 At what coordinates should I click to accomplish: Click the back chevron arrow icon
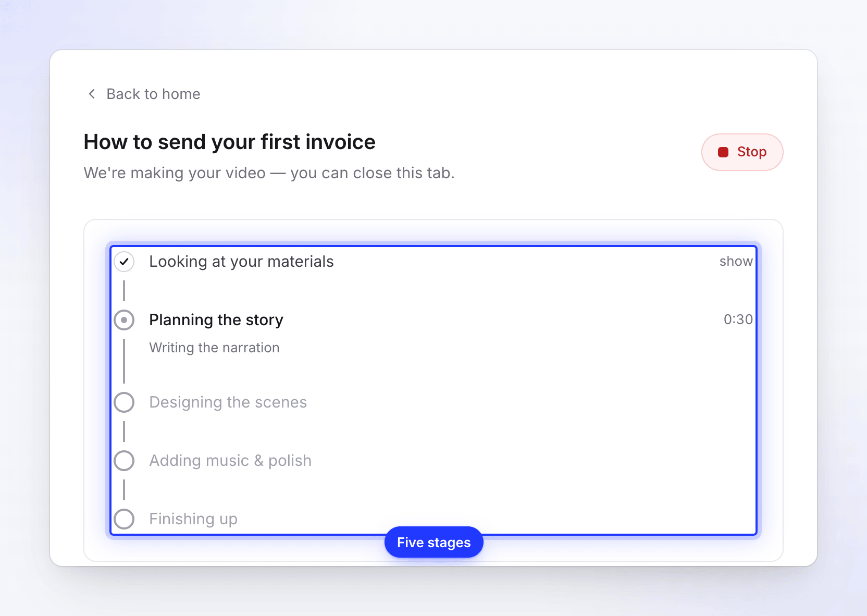(92, 94)
